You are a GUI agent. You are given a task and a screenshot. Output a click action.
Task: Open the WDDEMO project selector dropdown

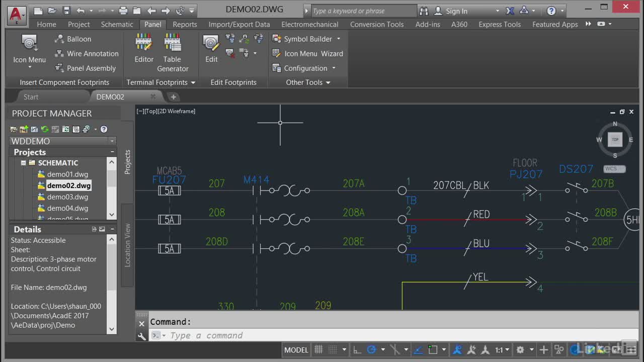[112, 141]
